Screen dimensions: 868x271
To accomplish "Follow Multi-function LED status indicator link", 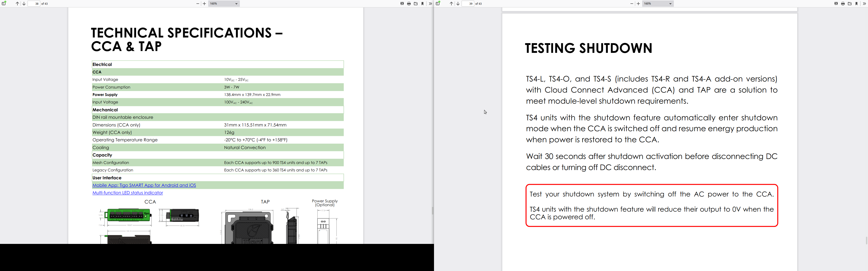I will click(x=127, y=193).
